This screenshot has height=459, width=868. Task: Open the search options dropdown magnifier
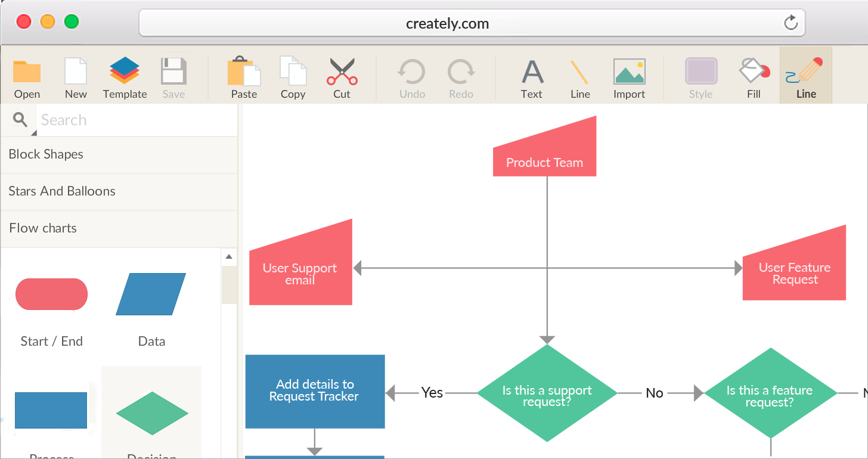point(21,121)
